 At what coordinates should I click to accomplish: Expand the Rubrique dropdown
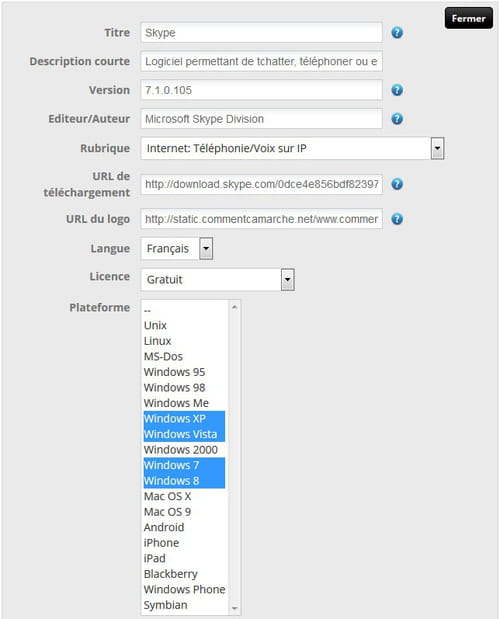(437, 148)
